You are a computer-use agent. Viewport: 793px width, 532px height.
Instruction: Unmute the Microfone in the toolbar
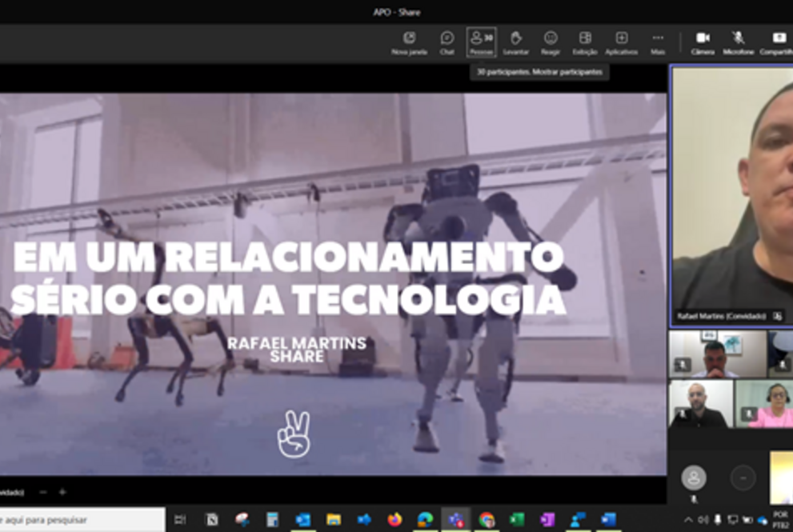tap(738, 42)
